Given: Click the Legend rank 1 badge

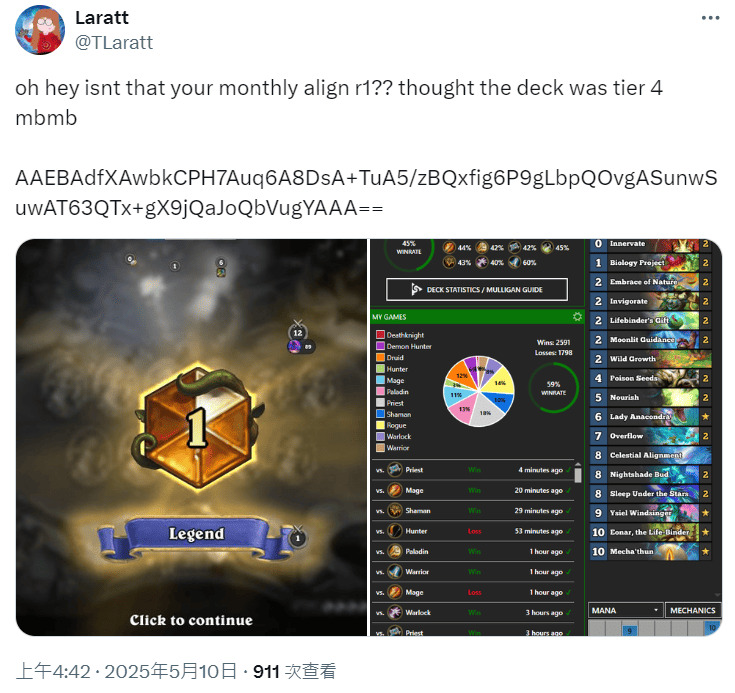Looking at the screenshot, I should click(x=196, y=426).
